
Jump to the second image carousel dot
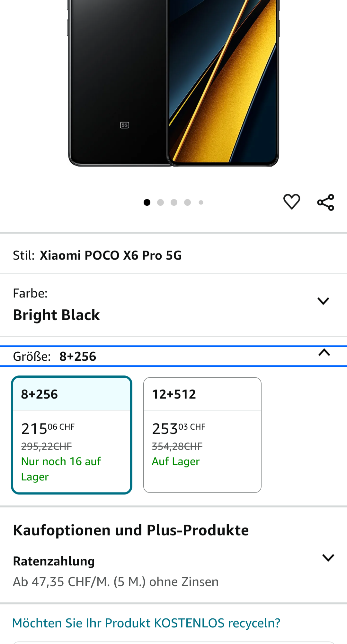click(x=160, y=202)
